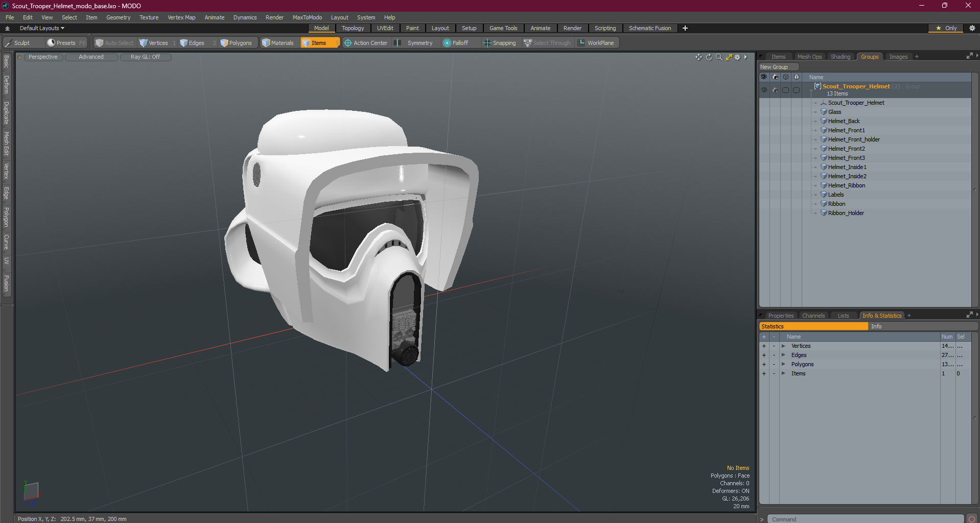Click the Command input field
This screenshot has width=980, height=523.
[866, 519]
